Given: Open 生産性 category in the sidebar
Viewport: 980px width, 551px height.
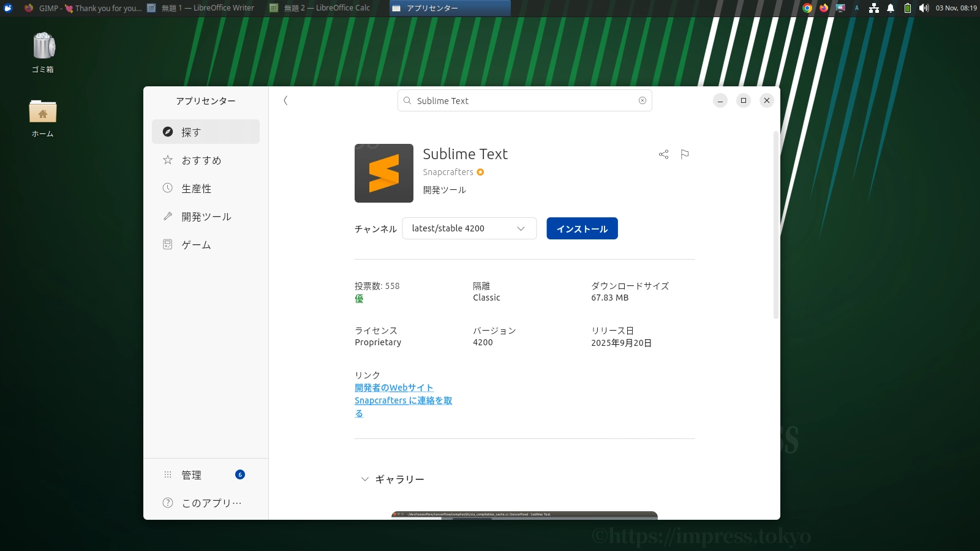Looking at the screenshot, I should [x=206, y=188].
